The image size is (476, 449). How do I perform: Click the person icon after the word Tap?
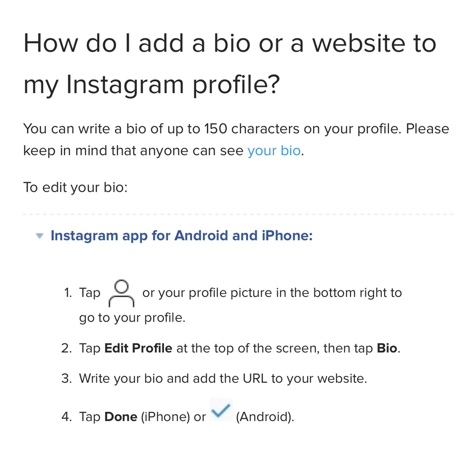coord(122,294)
